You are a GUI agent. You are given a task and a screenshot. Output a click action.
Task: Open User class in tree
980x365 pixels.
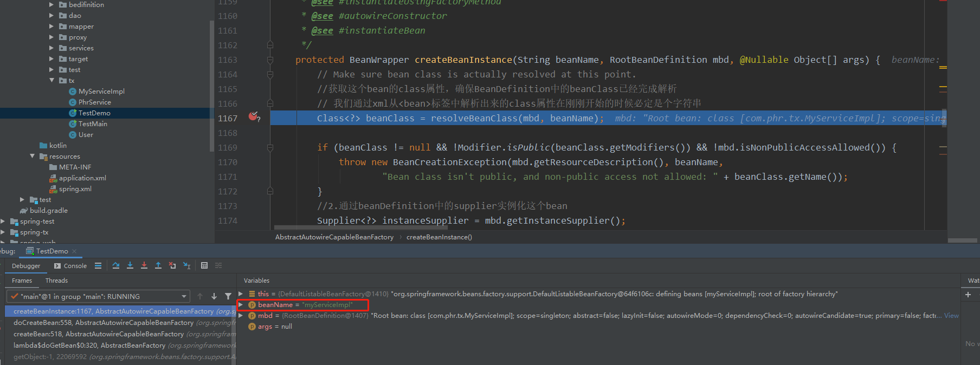click(x=86, y=134)
